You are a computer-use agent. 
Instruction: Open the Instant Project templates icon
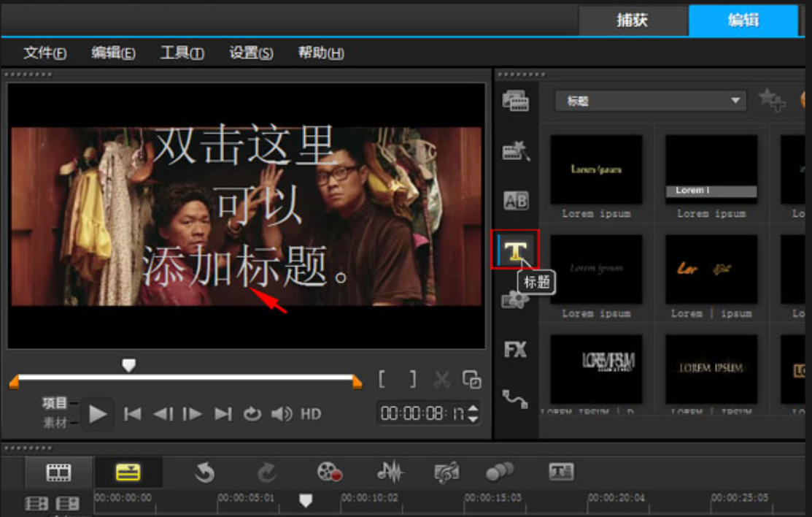tap(516, 150)
